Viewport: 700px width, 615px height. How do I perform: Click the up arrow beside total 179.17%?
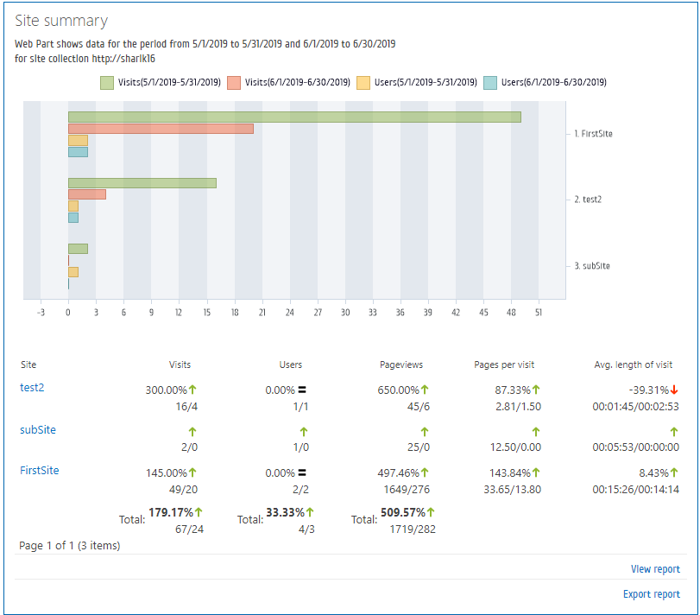coord(199,512)
